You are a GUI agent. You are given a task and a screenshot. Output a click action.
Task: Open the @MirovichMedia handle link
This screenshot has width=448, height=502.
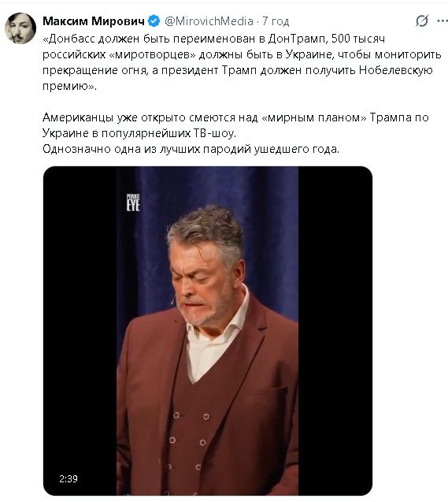[x=209, y=21]
